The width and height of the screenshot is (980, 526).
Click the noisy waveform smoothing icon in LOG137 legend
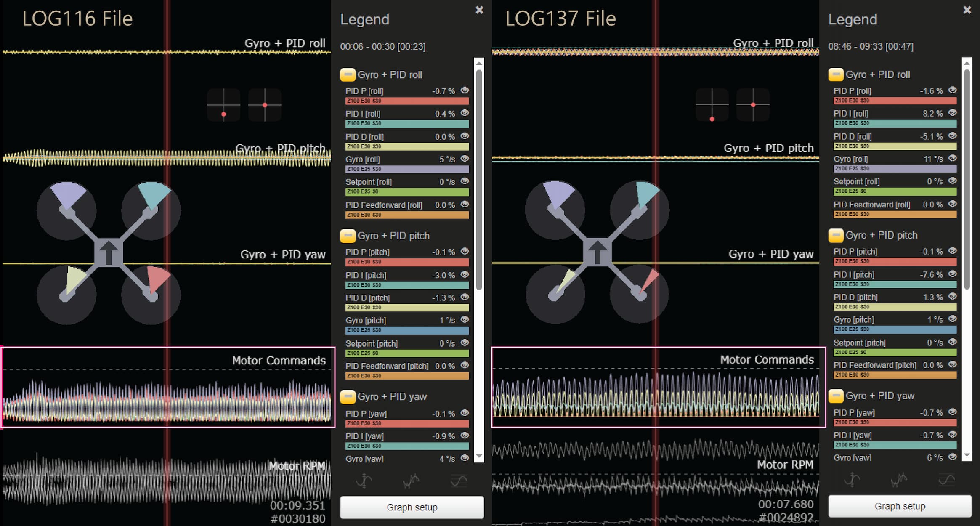click(899, 479)
